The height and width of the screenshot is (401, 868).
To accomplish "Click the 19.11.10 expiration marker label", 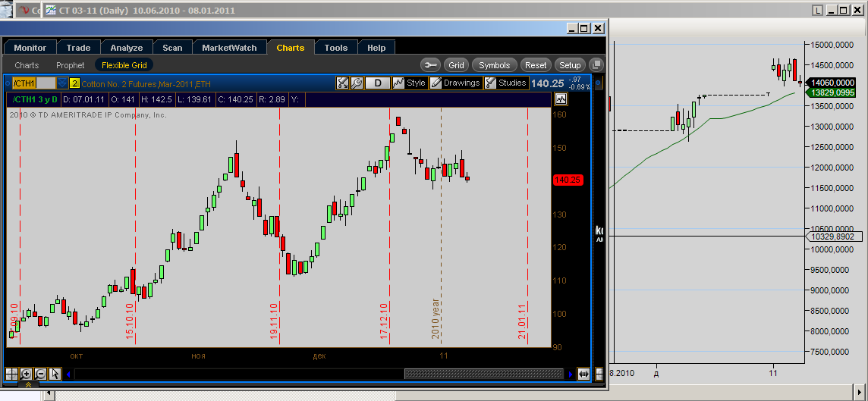I will click(x=273, y=321).
